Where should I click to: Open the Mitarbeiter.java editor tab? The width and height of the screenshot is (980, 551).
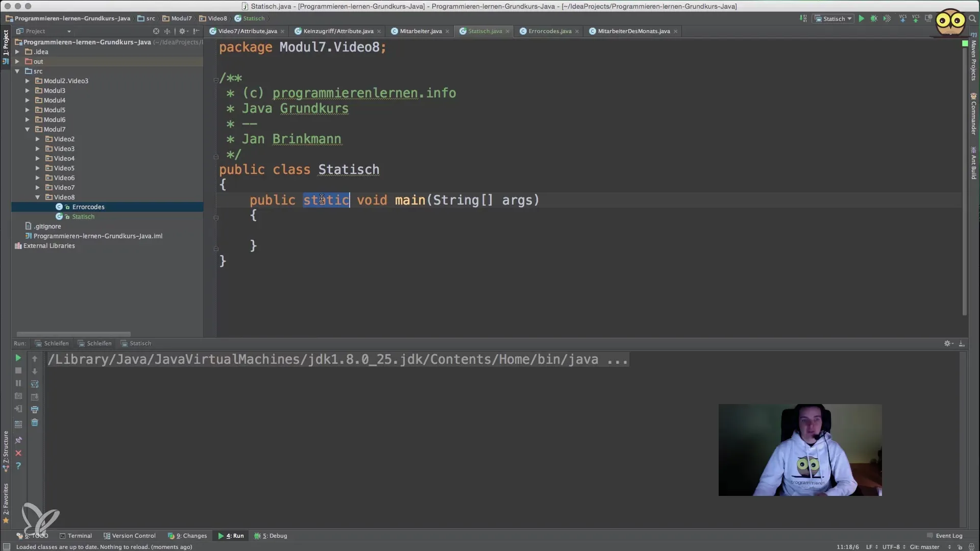[420, 31]
